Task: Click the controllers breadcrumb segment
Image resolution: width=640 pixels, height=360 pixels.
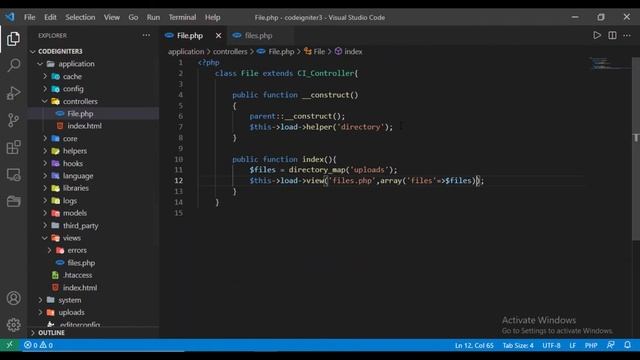Action: 230,51
